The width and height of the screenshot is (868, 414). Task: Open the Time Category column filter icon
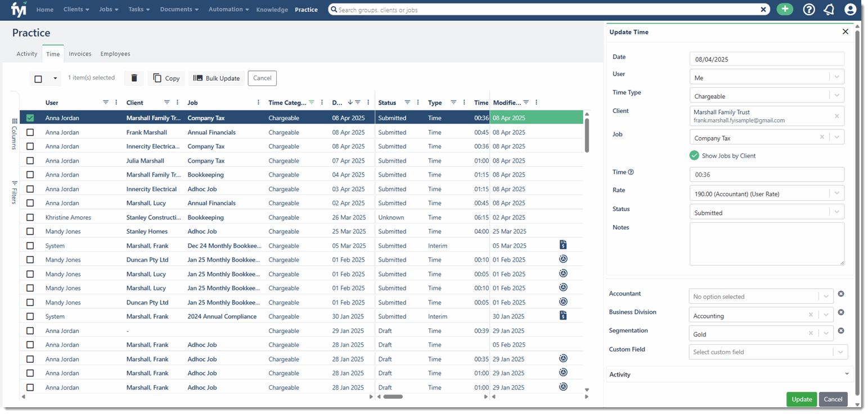[312, 102]
